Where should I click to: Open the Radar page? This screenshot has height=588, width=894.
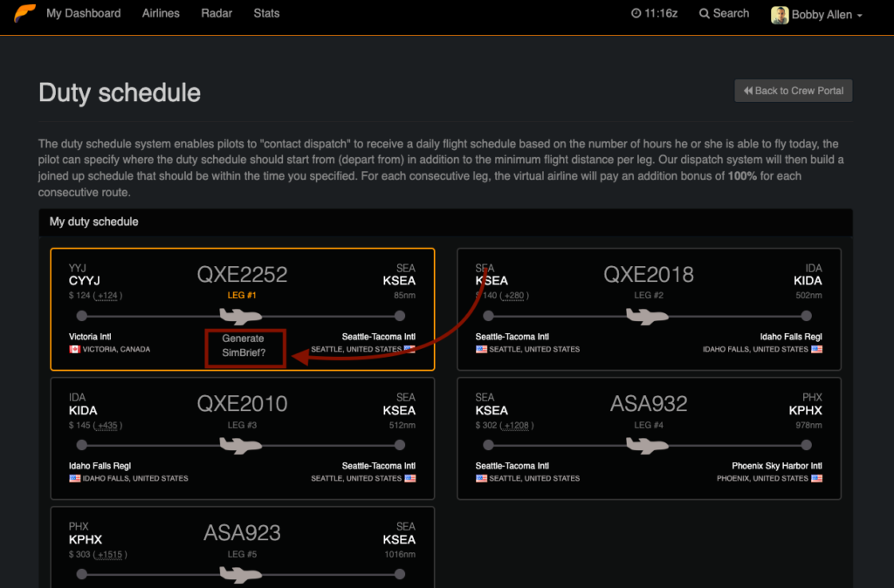point(217,13)
